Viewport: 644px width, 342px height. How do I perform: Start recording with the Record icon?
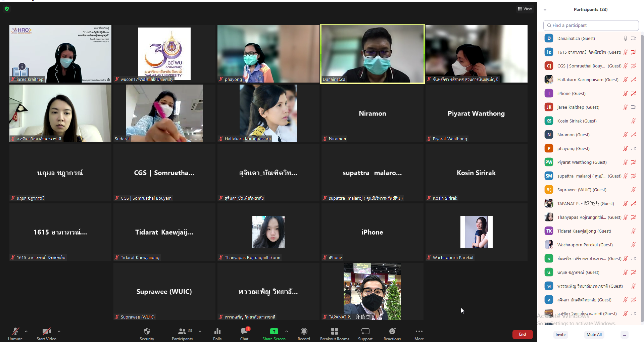pyautogui.click(x=304, y=332)
